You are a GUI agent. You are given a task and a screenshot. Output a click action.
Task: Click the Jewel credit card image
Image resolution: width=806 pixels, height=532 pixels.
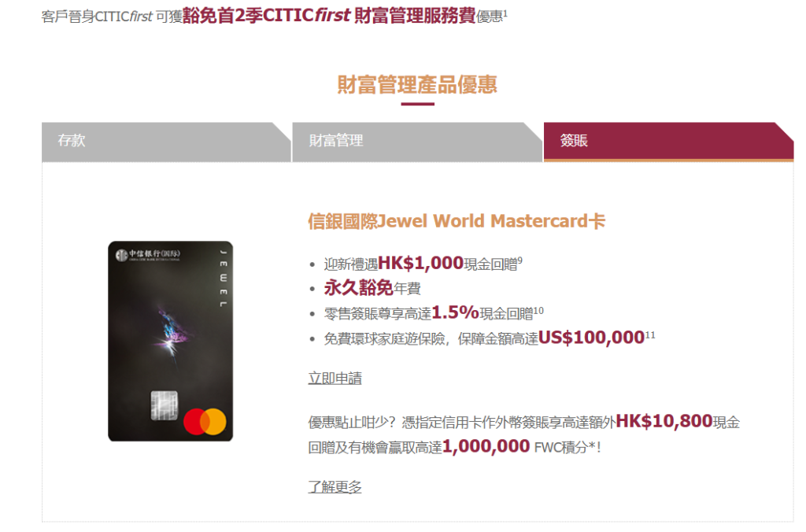170,342
